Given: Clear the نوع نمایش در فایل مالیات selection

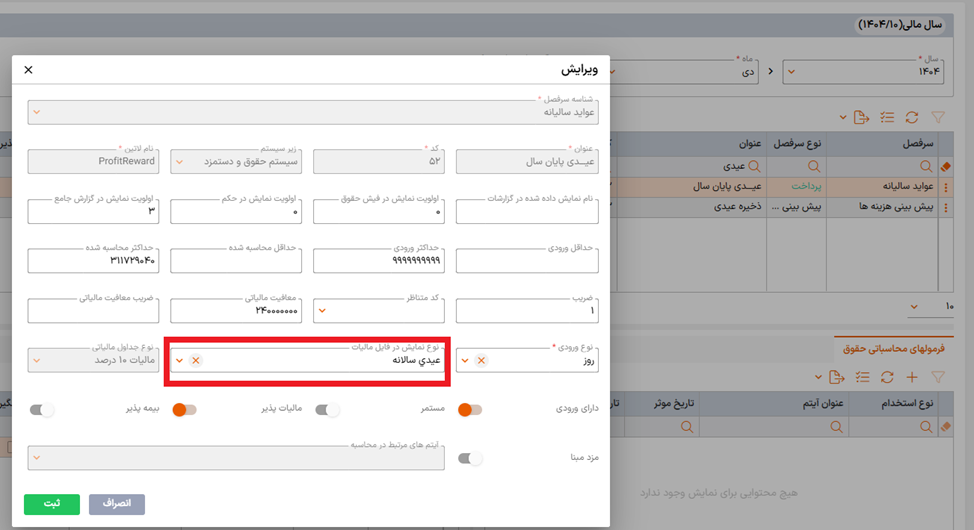Looking at the screenshot, I should [196, 360].
